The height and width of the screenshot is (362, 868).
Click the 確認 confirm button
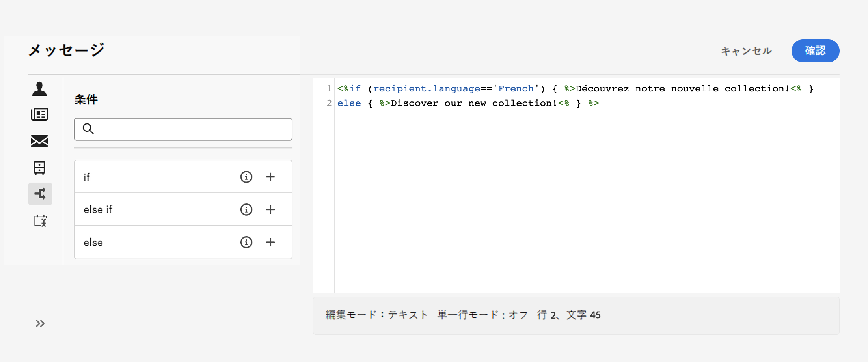coord(815,51)
